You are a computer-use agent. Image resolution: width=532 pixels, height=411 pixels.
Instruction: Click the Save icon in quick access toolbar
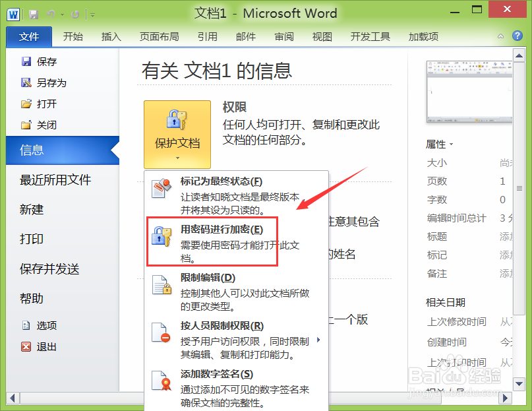pyautogui.click(x=33, y=15)
